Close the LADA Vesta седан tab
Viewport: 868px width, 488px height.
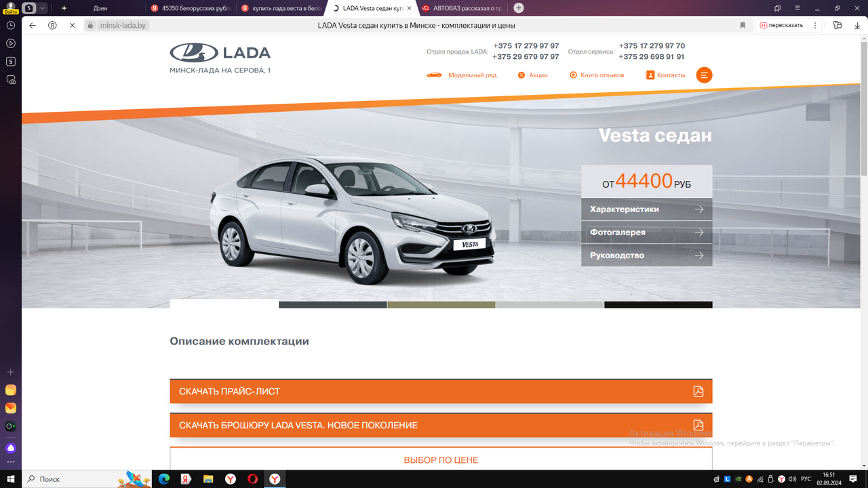(408, 8)
